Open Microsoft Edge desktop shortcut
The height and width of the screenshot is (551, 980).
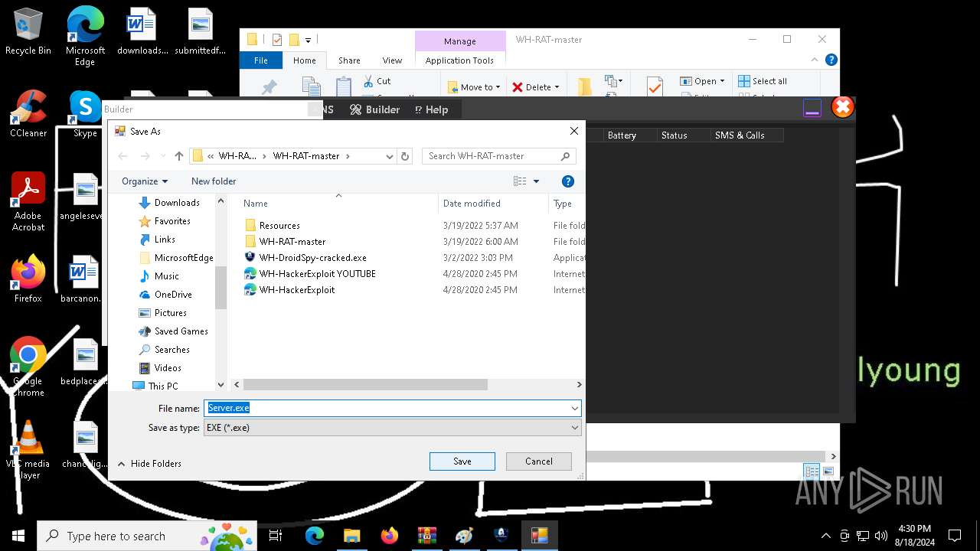click(85, 36)
